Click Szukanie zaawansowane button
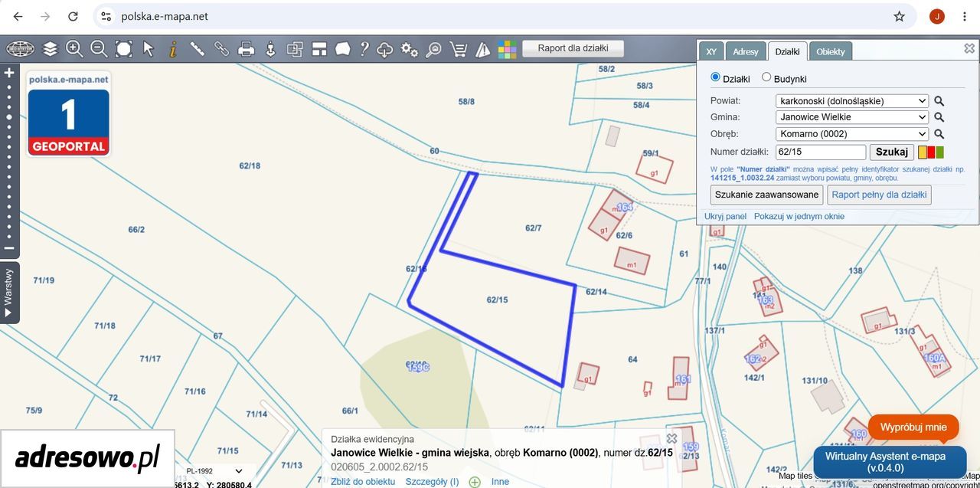Screen dimensions: 980x488 766,195
